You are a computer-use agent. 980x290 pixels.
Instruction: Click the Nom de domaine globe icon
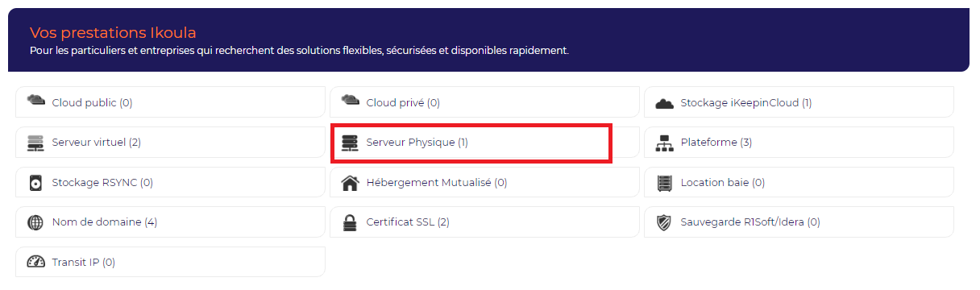pos(35,222)
